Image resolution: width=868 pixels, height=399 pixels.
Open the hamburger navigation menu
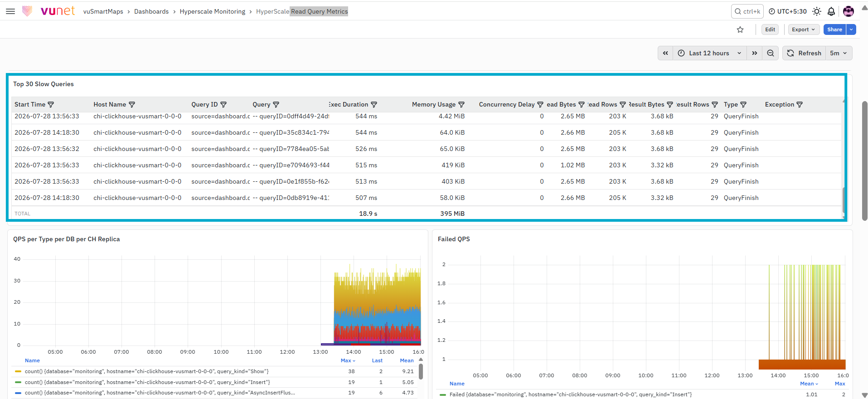pyautogui.click(x=10, y=11)
